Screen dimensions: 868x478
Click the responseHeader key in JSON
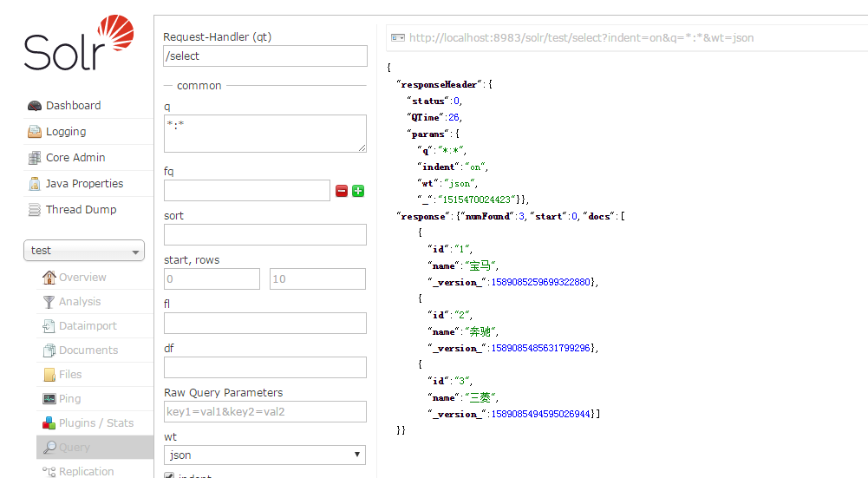(439, 84)
